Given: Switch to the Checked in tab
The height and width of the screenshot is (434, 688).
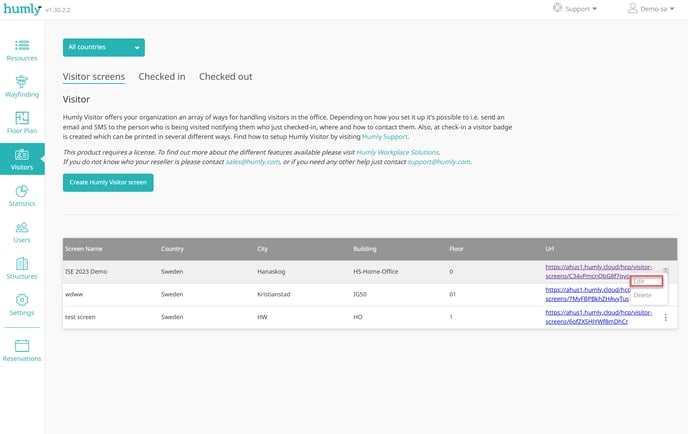Looking at the screenshot, I should pos(161,76).
